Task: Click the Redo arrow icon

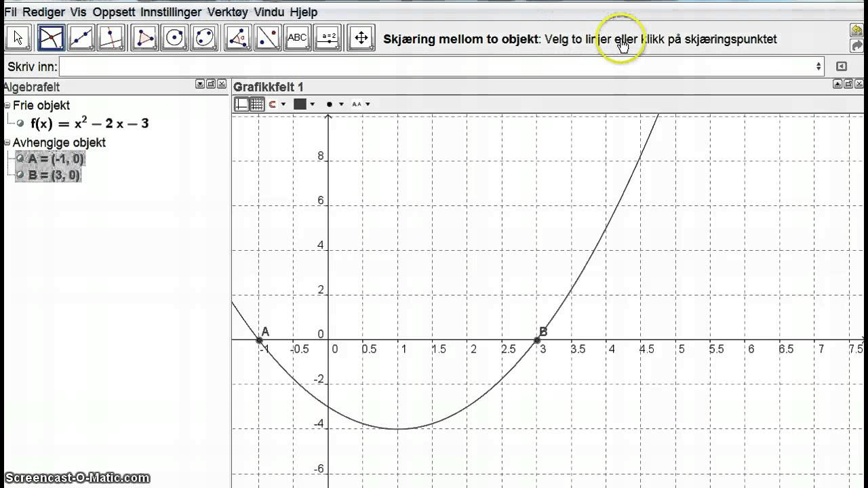Action: click(856, 46)
